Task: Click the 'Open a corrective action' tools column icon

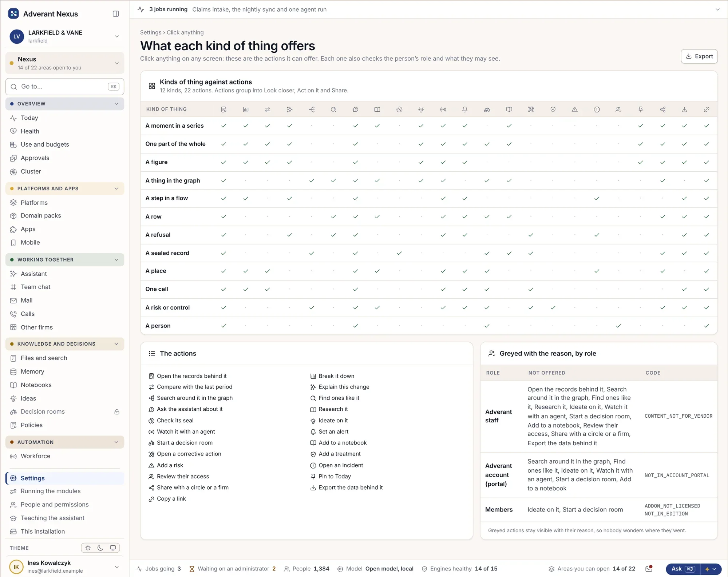Action: pyautogui.click(x=531, y=110)
